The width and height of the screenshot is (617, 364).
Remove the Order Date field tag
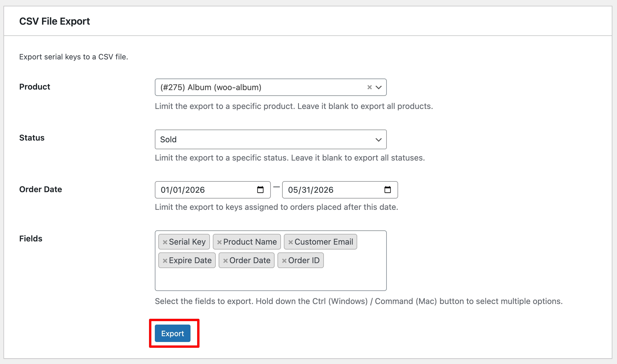(225, 261)
